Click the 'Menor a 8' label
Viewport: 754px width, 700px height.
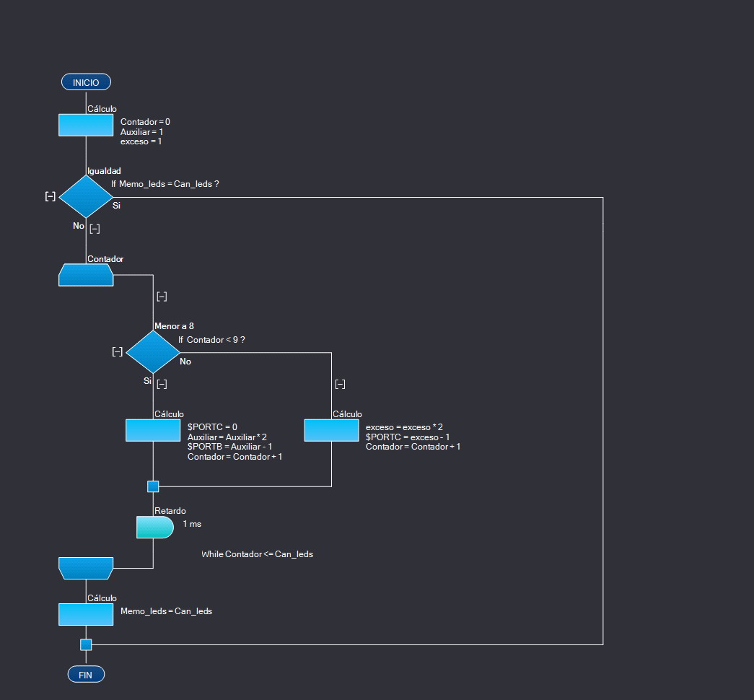click(x=174, y=326)
